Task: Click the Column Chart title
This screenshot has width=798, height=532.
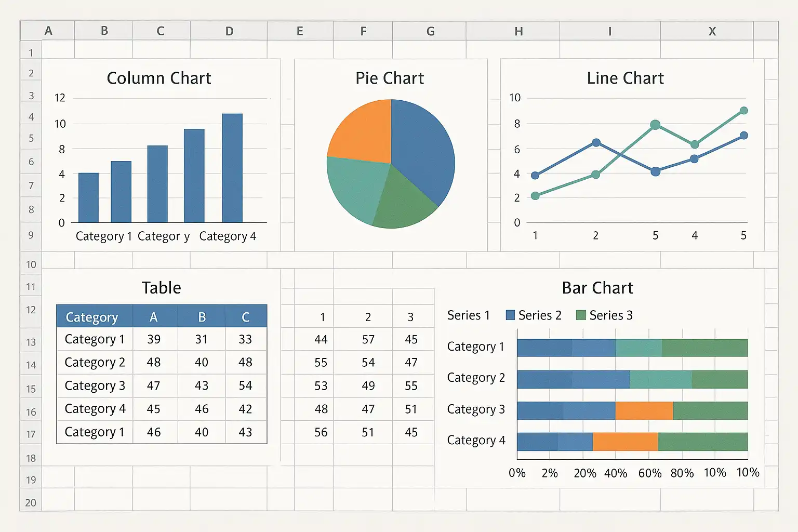Action: [159, 78]
